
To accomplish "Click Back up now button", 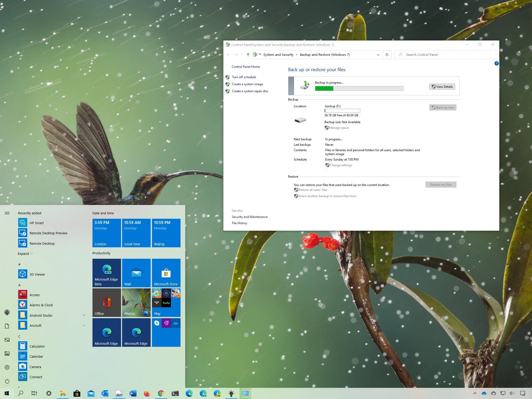I will 442,107.
